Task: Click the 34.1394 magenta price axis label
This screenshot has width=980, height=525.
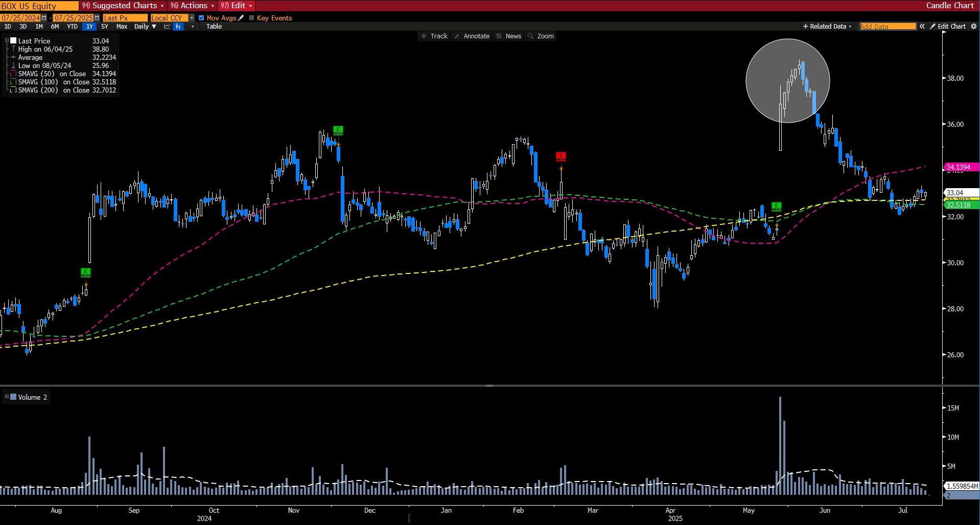Action: pos(961,167)
